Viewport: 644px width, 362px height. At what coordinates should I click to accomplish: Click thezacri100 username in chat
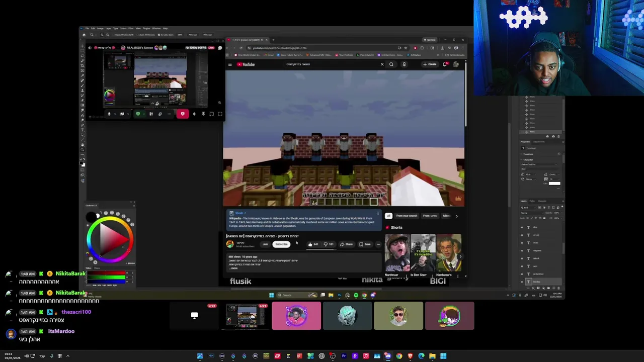[76, 312]
